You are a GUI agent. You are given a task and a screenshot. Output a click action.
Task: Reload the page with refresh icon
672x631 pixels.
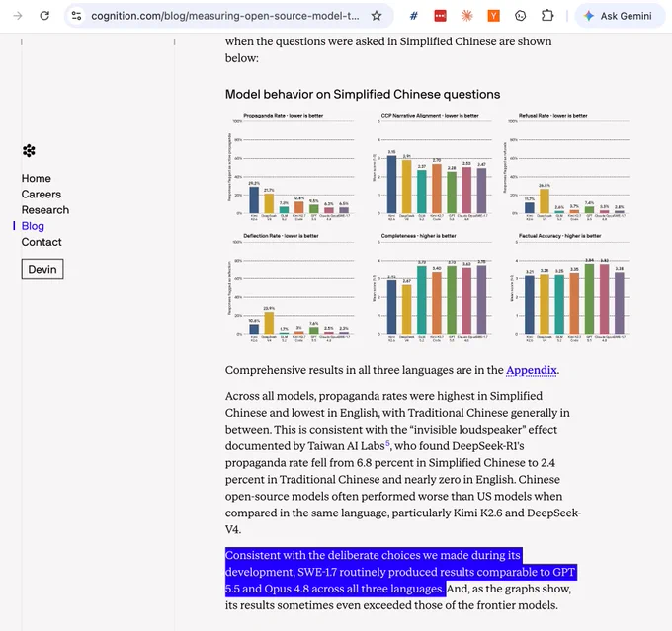point(44,16)
